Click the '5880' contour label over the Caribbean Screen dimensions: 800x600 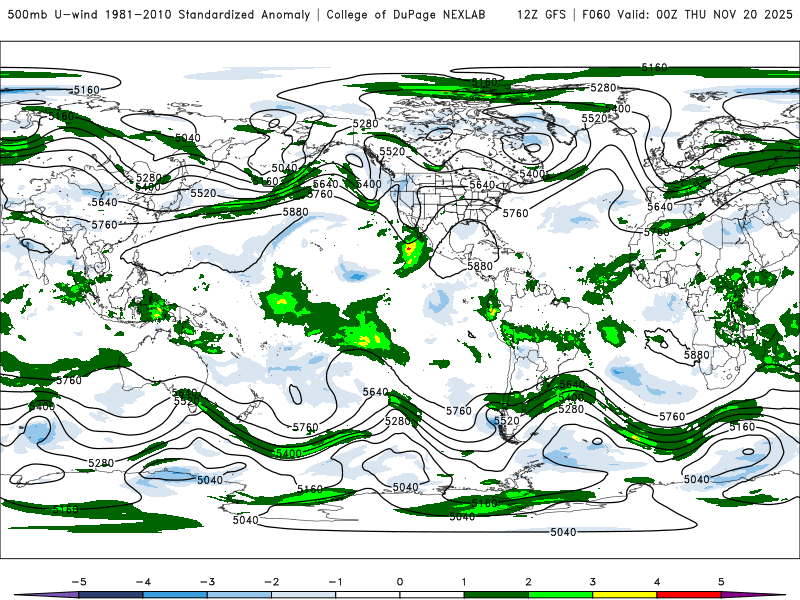tap(480, 266)
